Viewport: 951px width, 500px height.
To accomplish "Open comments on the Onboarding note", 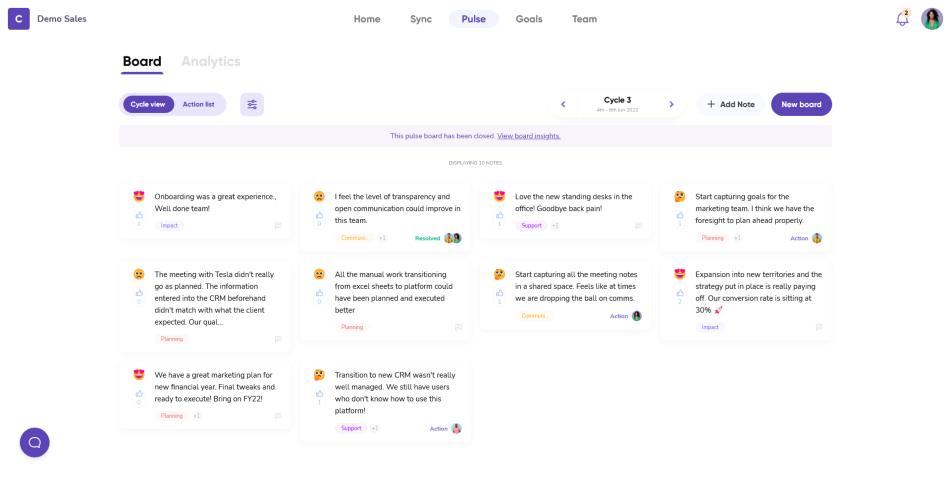I will 278,226.
